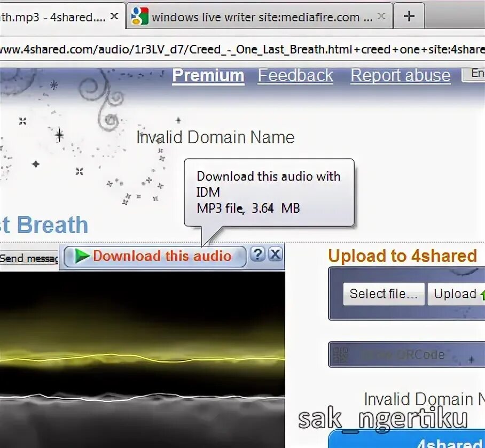
Task: Switch to windows live writer search tab
Action: coord(259,16)
